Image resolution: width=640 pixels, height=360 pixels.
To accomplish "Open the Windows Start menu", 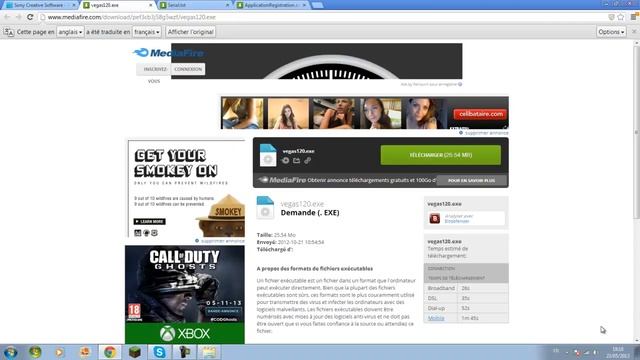I will 10,352.
